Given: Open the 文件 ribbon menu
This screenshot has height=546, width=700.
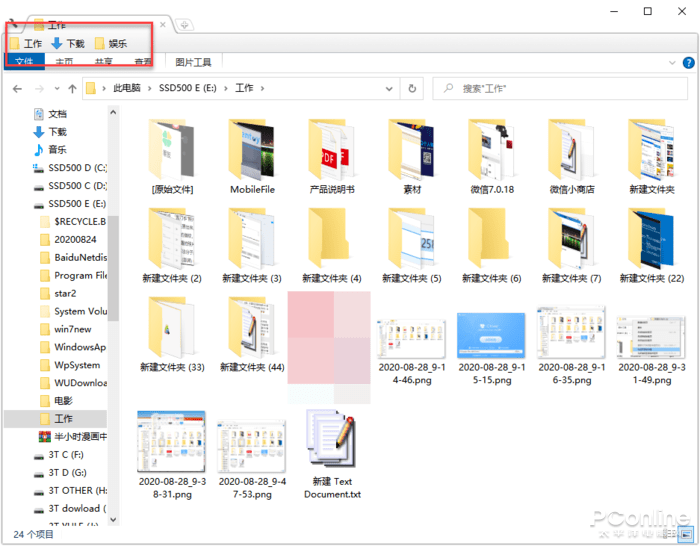Looking at the screenshot, I should 24,62.
